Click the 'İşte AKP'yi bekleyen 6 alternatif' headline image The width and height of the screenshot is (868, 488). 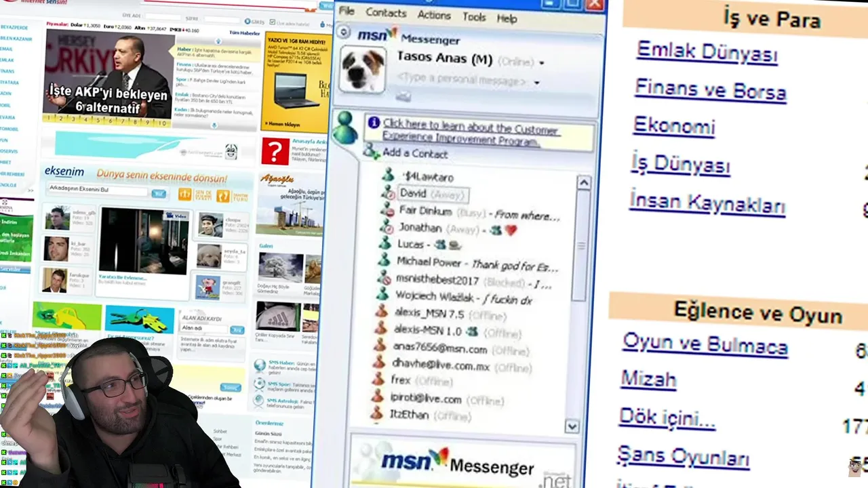108,75
